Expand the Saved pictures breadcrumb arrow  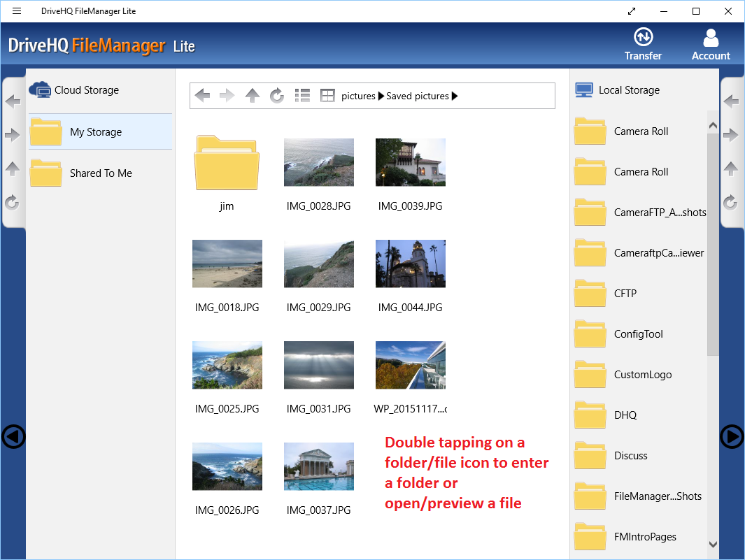[455, 96]
